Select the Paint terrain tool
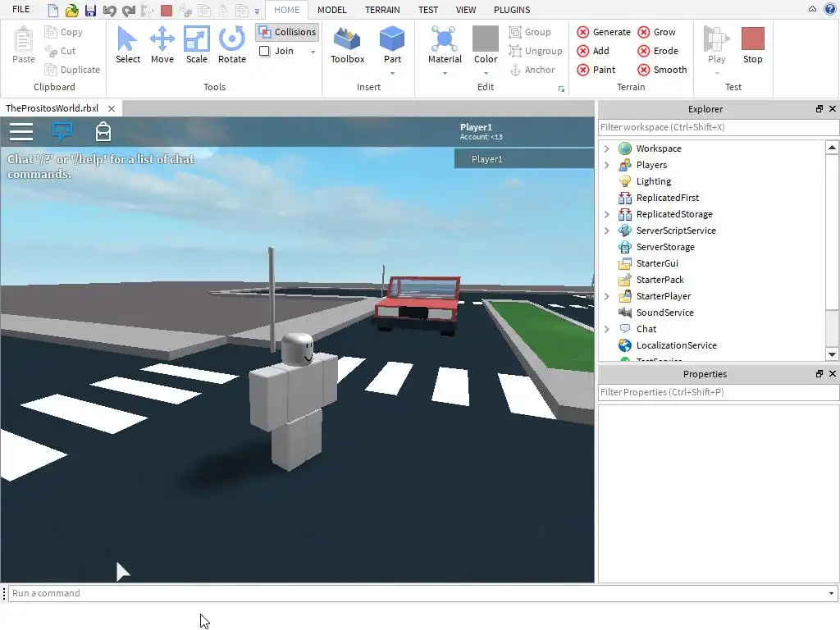Screen dimensions: 840x630 tap(596, 70)
